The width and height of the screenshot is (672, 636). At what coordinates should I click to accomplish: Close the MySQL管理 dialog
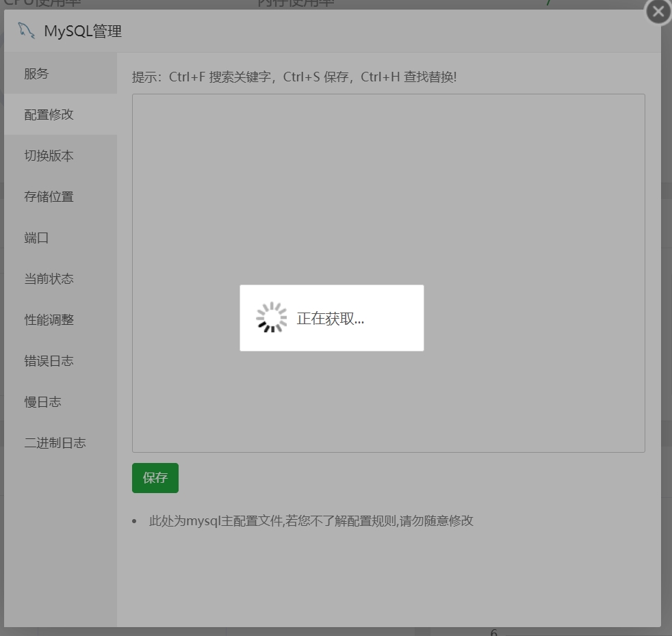[x=658, y=12]
